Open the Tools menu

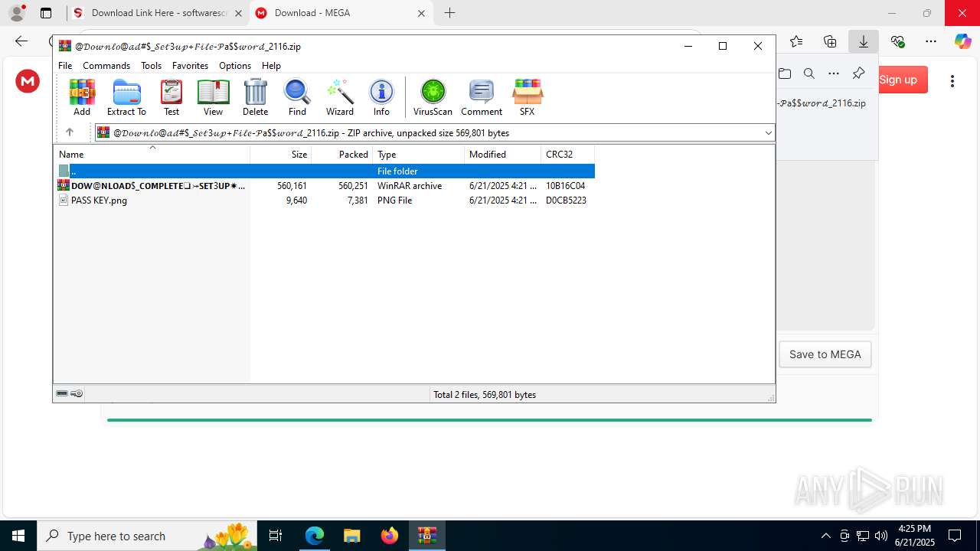click(151, 66)
